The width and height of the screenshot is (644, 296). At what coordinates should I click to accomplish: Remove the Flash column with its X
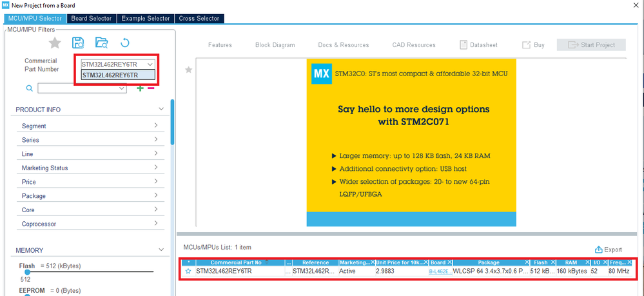(x=553, y=262)
